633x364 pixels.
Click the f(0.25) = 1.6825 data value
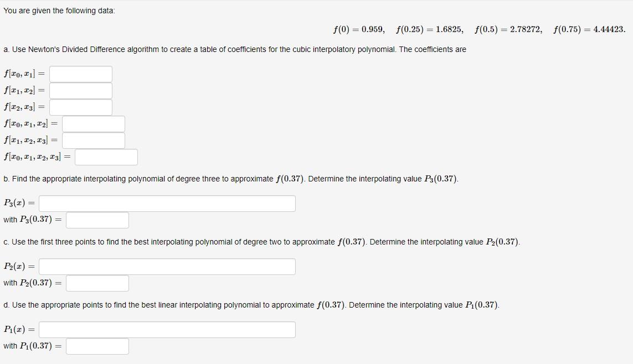[x=430, y=29]
